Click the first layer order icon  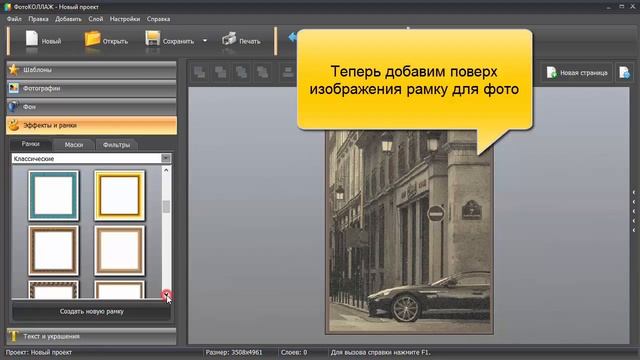[200, 72]
